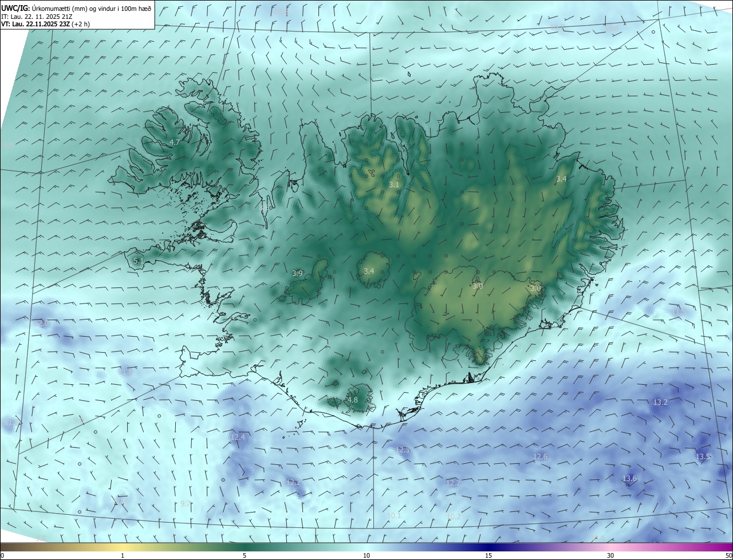Select the 3.9 value label on the map
733x560 pixels.
[297, 274]
